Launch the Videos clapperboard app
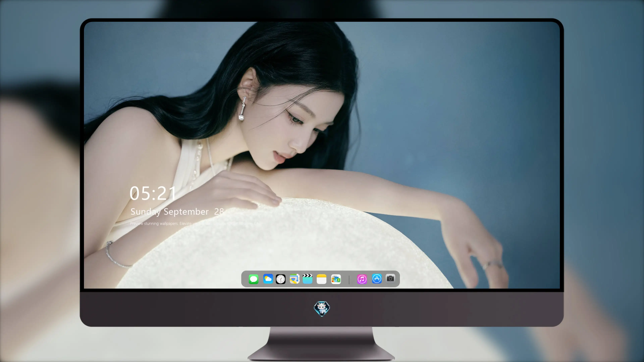This screenshot has width=644, height=362. 308,279
